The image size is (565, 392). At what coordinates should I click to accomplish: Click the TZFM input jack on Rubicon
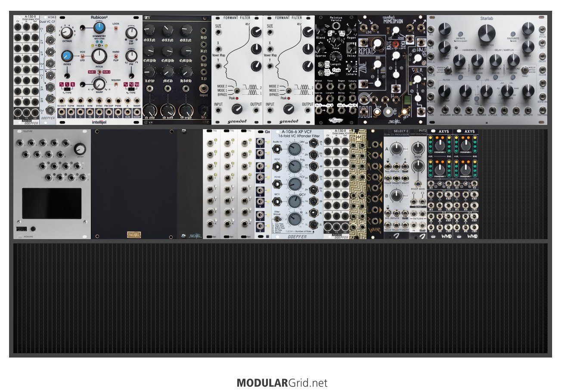point(71,101)
